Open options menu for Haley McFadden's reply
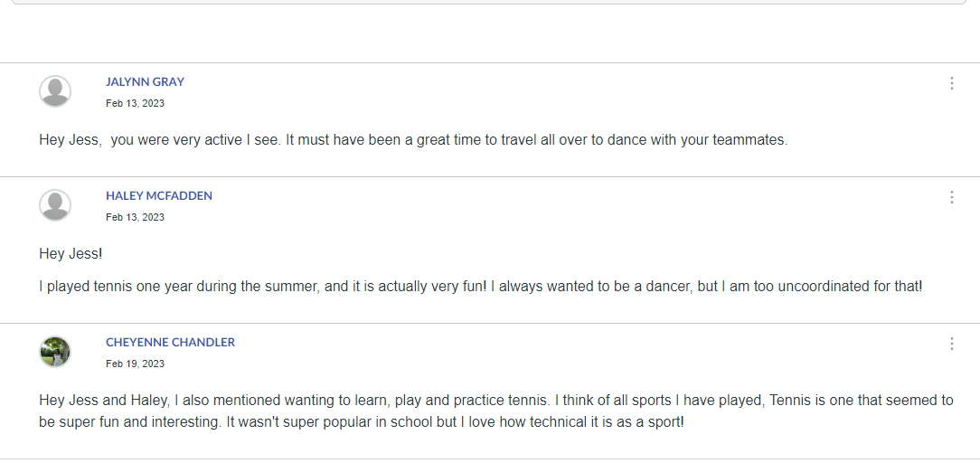The image size is (980, 463). (x=951, y=197)
